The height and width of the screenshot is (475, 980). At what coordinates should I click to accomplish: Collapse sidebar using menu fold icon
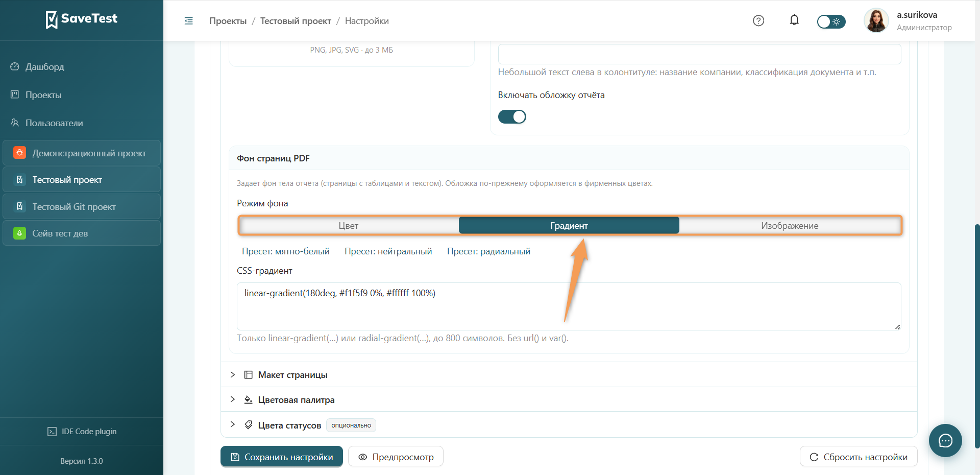pos(188,21)
